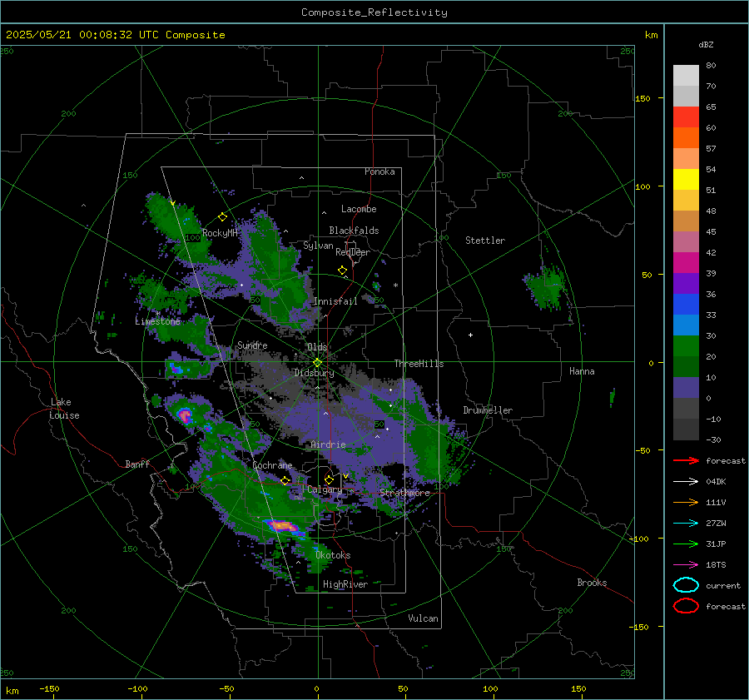The height and width of the screenshot is (700, 749).
Task: Click the Hanna label
Action: [582, 371]
